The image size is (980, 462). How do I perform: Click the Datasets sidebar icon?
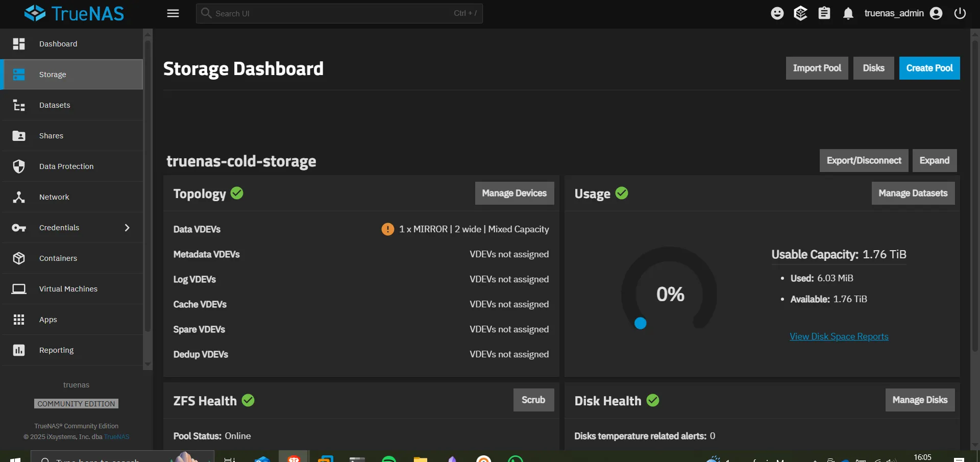click(19, 105)
